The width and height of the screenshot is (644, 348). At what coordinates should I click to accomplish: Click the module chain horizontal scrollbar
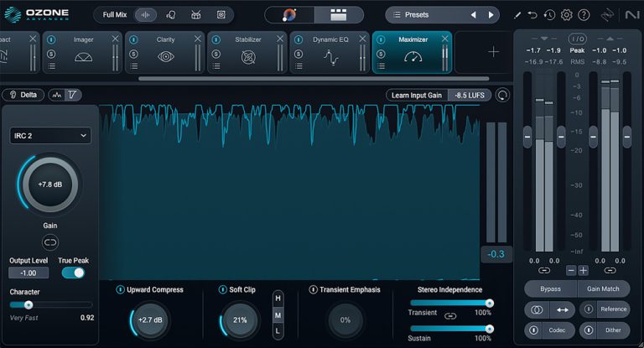click(314, 79)
